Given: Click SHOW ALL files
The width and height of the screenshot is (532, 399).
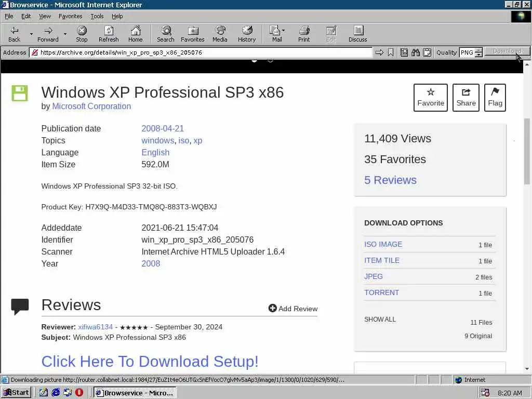Looking at the screenshot, I should tap(380, 320).
